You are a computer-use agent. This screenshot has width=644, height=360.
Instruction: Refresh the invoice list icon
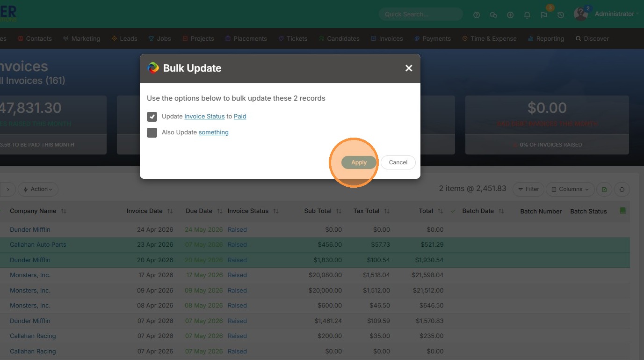coord(622,189)
